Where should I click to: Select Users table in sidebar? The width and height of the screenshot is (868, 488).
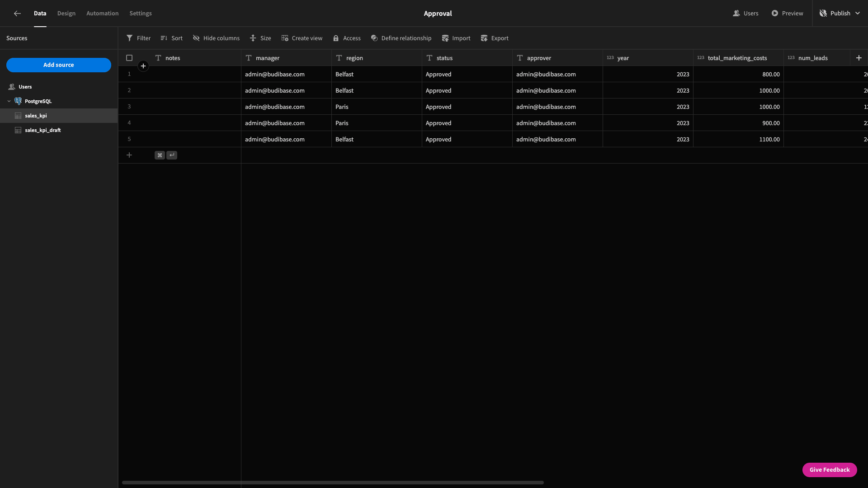(x=59, y=87)
